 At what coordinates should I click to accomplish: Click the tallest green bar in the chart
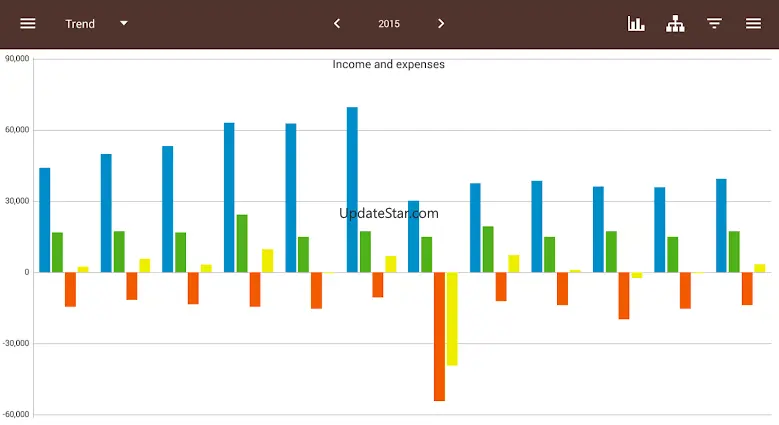pyautogui.click(x=242, y=243)
